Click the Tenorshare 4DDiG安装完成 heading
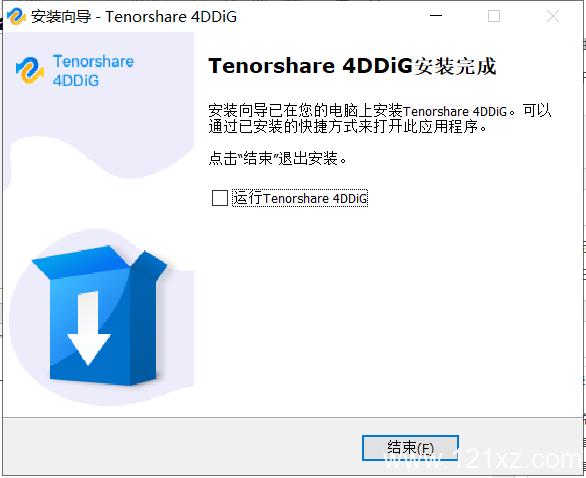 pos(352,66)
